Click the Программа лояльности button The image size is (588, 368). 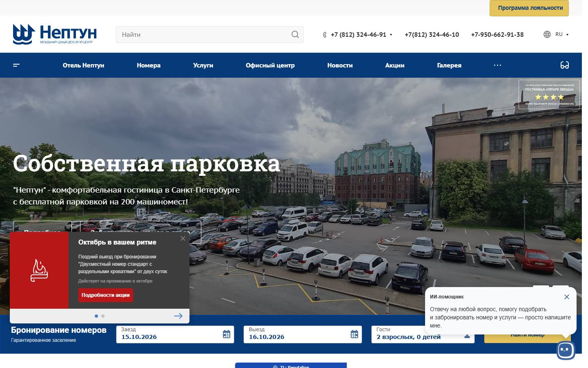coord(529,8)
